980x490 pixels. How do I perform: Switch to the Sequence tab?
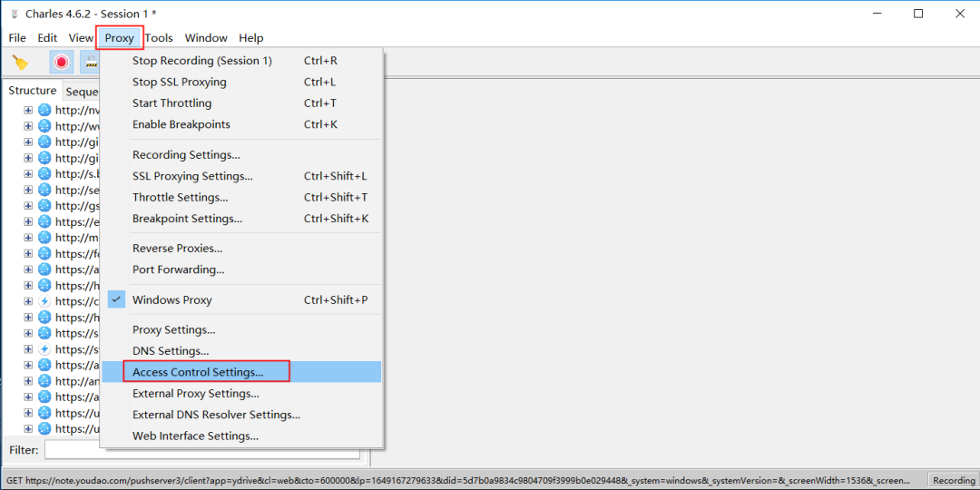pos(82,92)
